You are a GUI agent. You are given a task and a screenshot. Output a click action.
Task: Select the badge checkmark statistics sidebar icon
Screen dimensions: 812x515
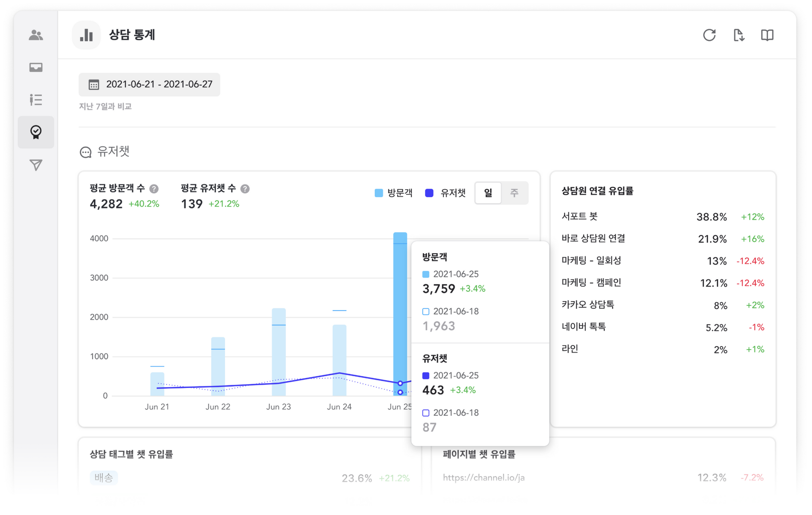coord(36,132)
